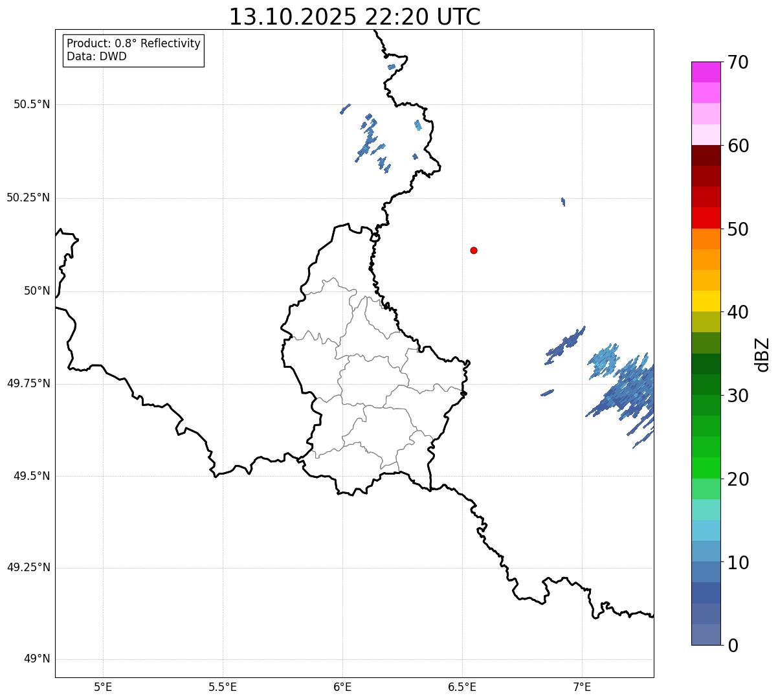Click the orange colorbar swatch below 50
778x700 pixels.
tap(706, 239)
